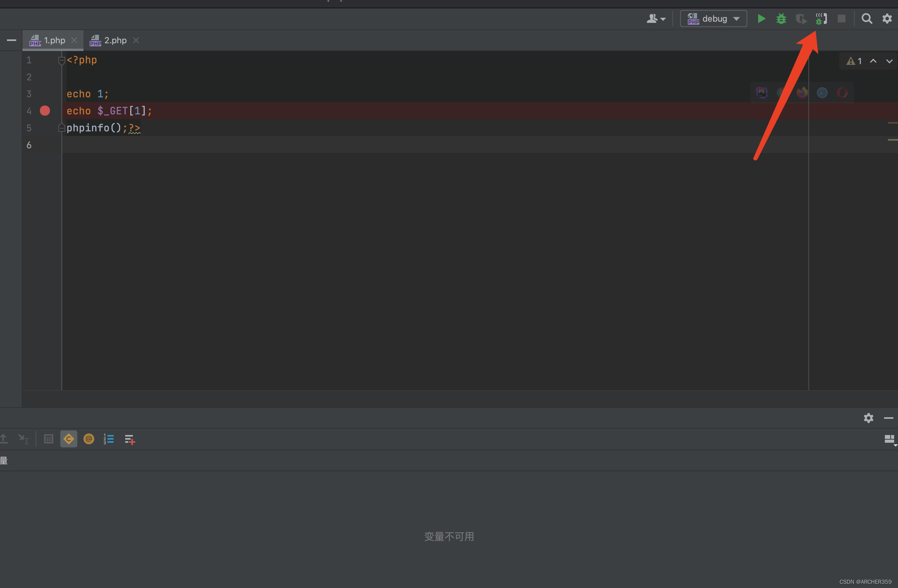Click the Add to Watches list-plus icon

click(x=129, y=439)
